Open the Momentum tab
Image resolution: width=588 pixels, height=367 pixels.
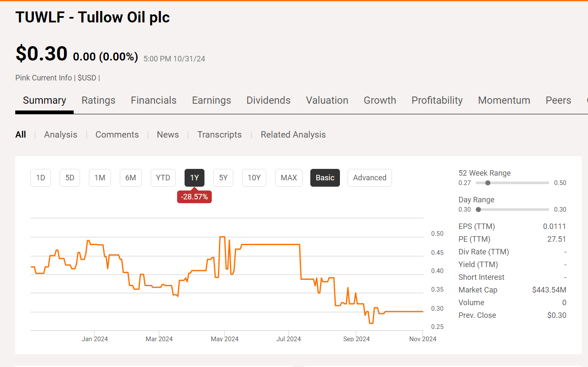coord(504,100)
